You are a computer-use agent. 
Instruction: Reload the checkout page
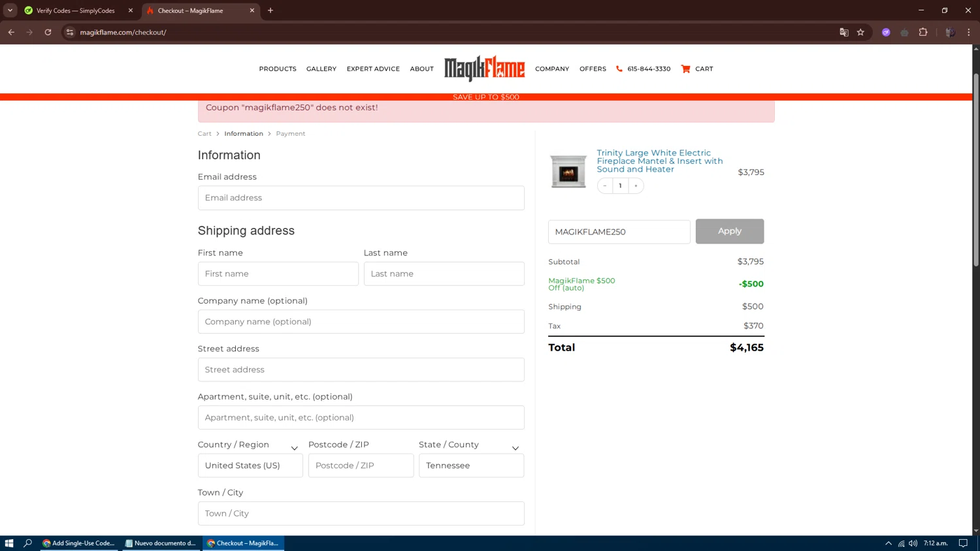click(48, 32)
